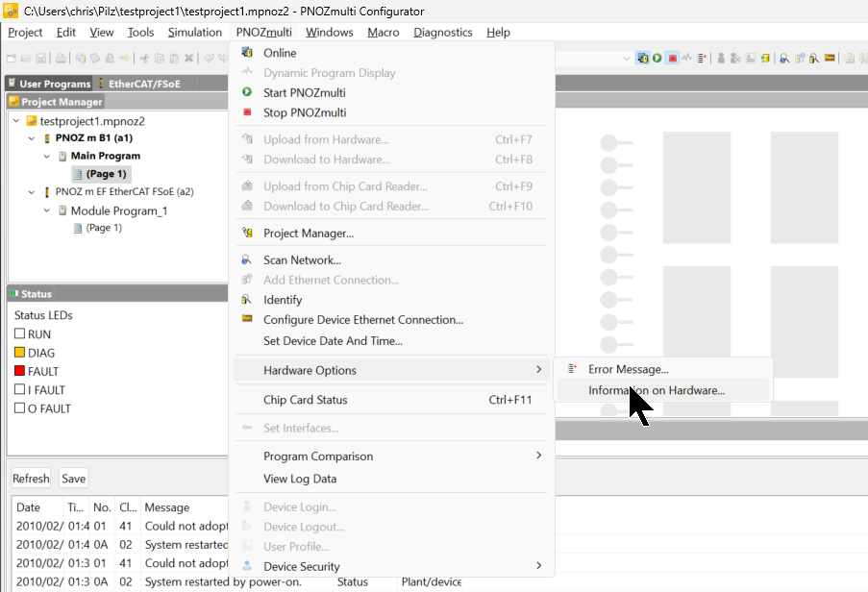The width and height of the screenshot is (868, 592).
Task: Click the I FAULT status LED box
Action: 19,389
